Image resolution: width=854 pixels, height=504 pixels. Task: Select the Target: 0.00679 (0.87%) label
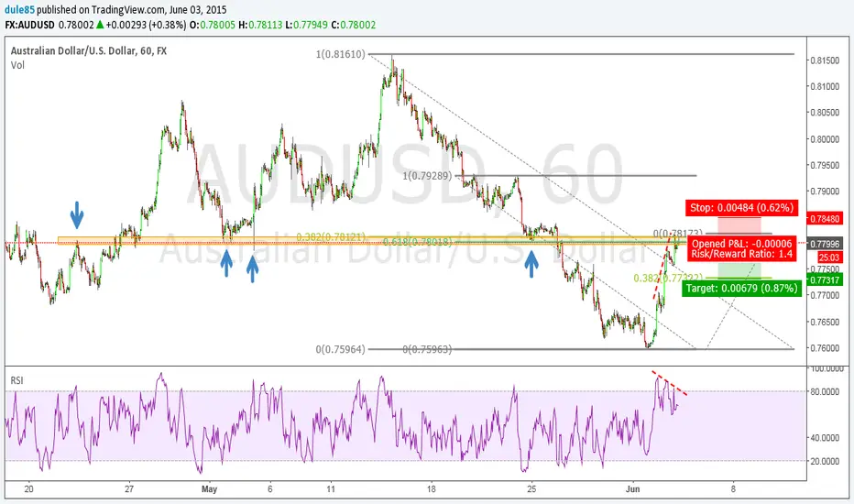(x=741, y=288)
